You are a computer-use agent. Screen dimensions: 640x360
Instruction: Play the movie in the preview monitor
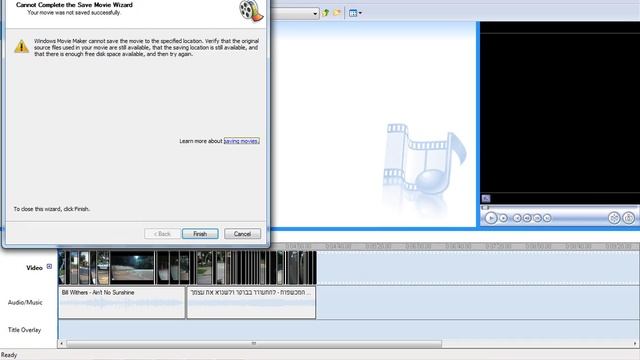(491, 218)
